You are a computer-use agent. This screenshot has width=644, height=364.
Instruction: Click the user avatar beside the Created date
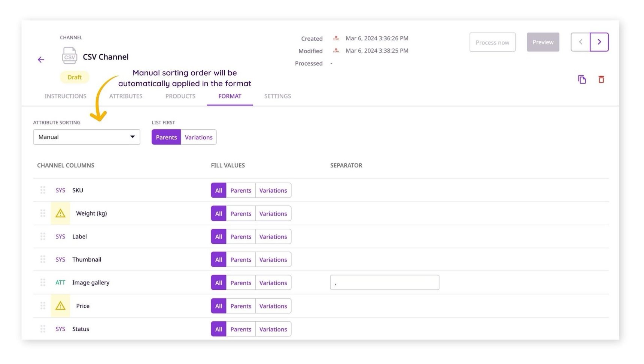pos(335,38)
